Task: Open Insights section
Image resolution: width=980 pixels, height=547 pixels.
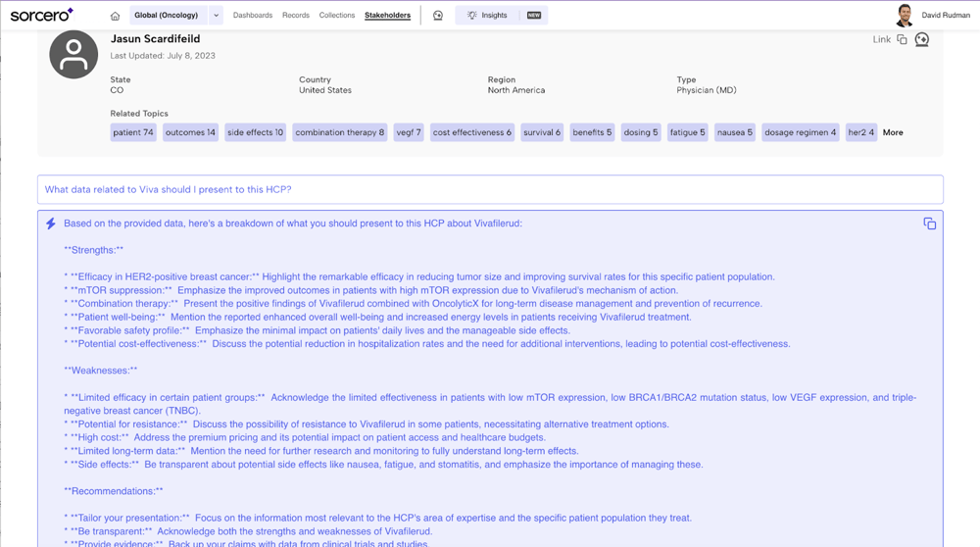Action: click(x=494, y=15)
